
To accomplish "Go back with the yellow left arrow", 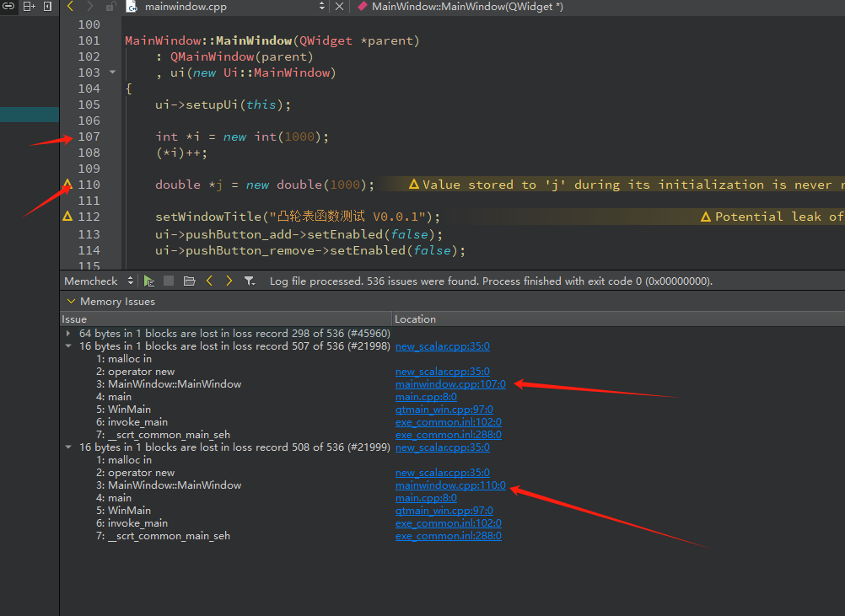I will (x=70, y=7).
